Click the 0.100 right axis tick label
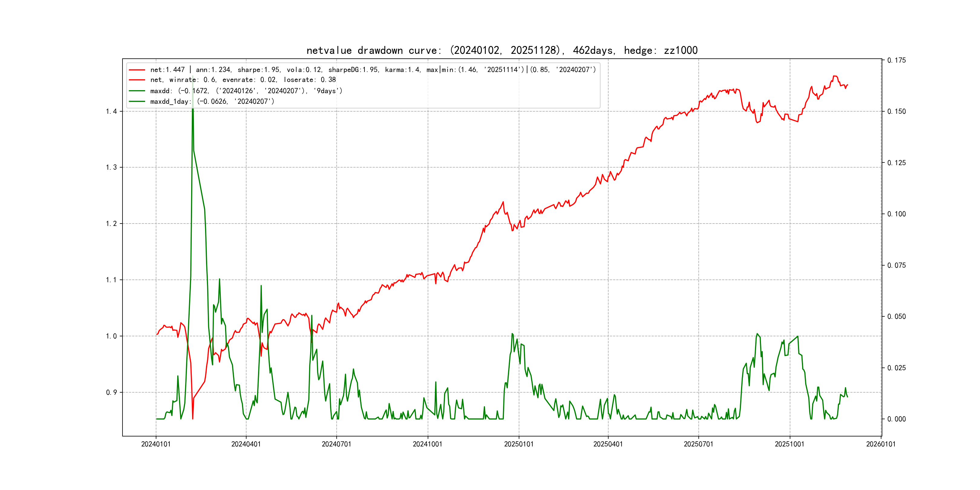Image resolution: width=980 pixels, height=490 pixels. [896, 214]
